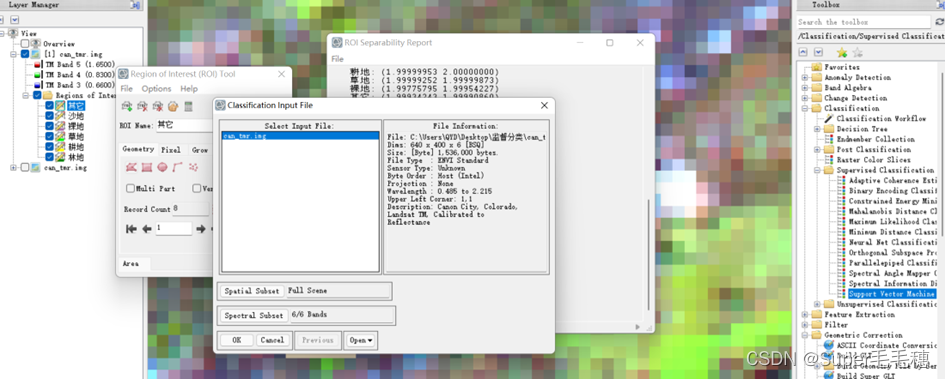
Task: Select the ellipse geometry drawing tool
Action: click(x=162, y=168)
